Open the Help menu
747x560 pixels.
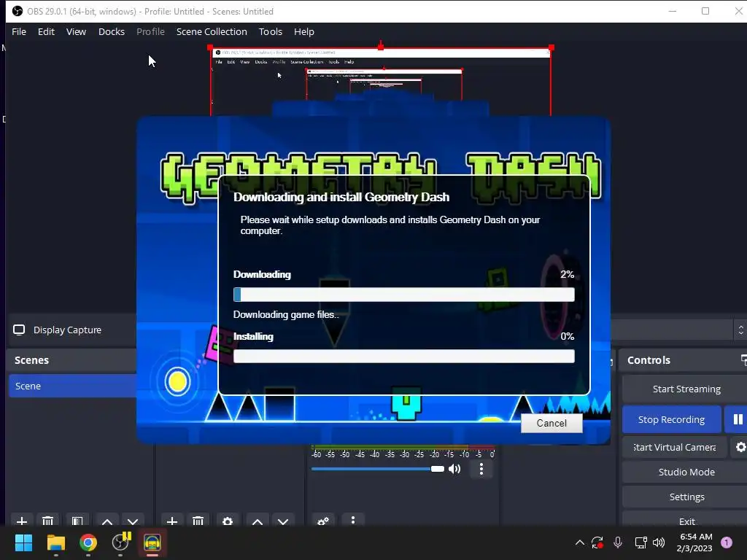coord(304,31)
